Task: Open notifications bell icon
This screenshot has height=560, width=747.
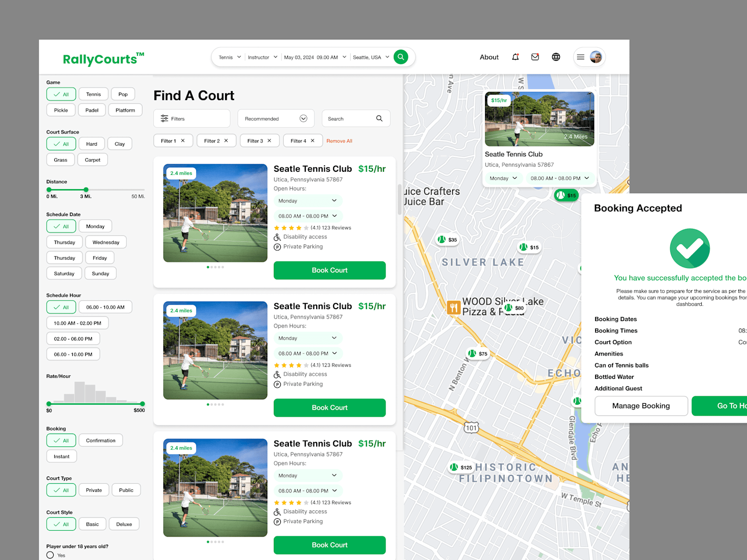Action: 515,57
